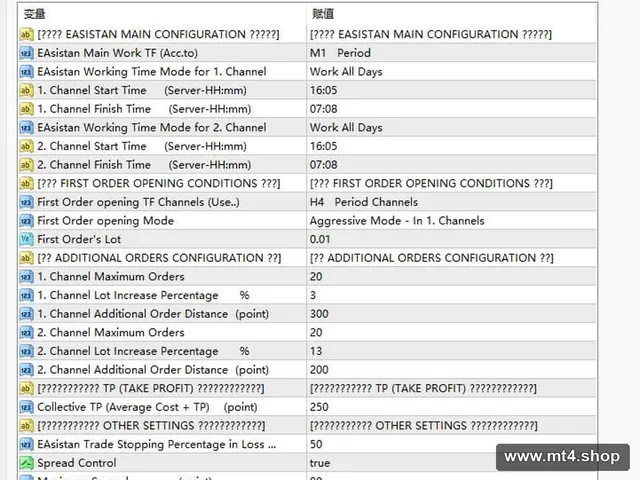The image size is (640, 480).
Task: Click string icon beside 1. Channel Finish Time
Action: coord(26,109)
